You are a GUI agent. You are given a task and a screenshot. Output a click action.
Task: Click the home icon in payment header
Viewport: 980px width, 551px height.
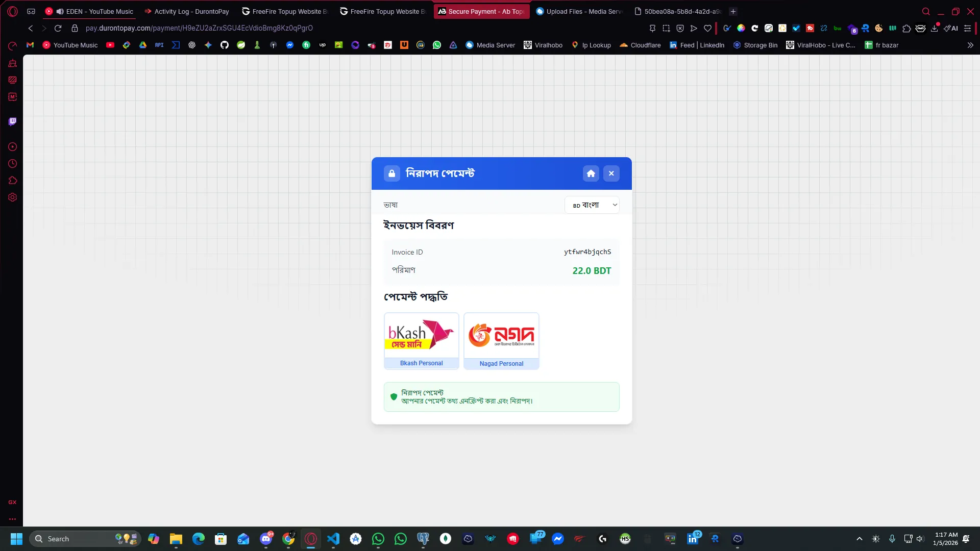[x=591, y=173]
